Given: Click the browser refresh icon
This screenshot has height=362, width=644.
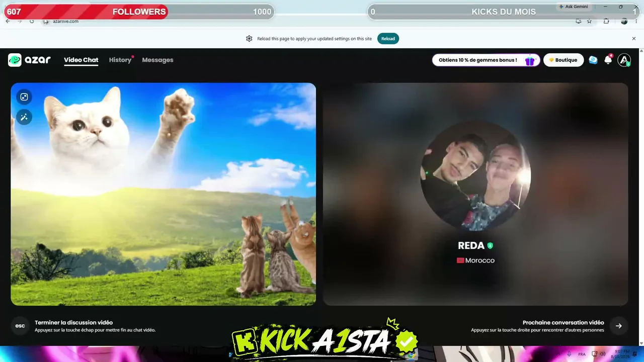Looking at the screenshot, I should coord(32,21).
